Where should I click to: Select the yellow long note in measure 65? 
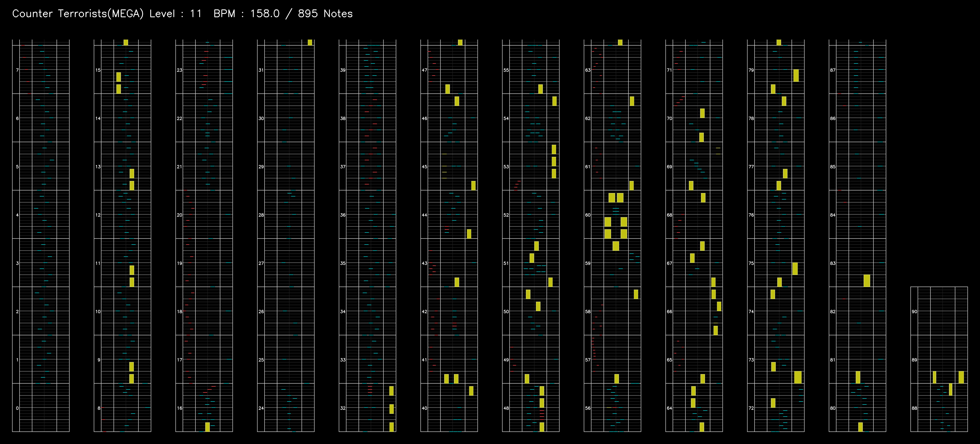tap(703, 379)
